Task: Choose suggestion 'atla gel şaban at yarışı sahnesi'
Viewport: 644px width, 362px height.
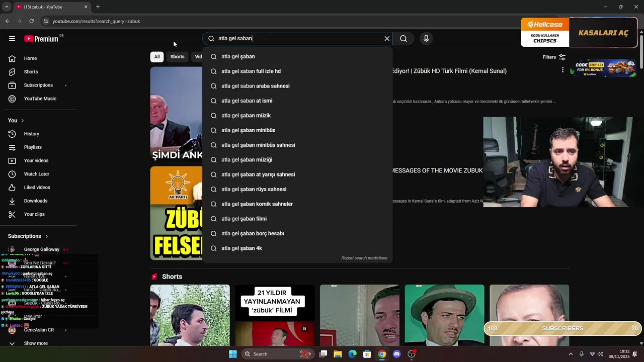Action: click(297, 174)
